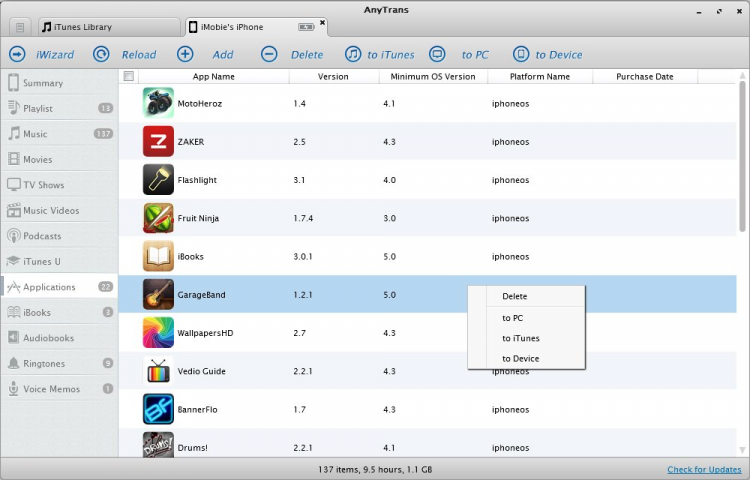Click the to Device phone icon
The width and height of the screenshot is (750, 480).
(x=521, y=54)
